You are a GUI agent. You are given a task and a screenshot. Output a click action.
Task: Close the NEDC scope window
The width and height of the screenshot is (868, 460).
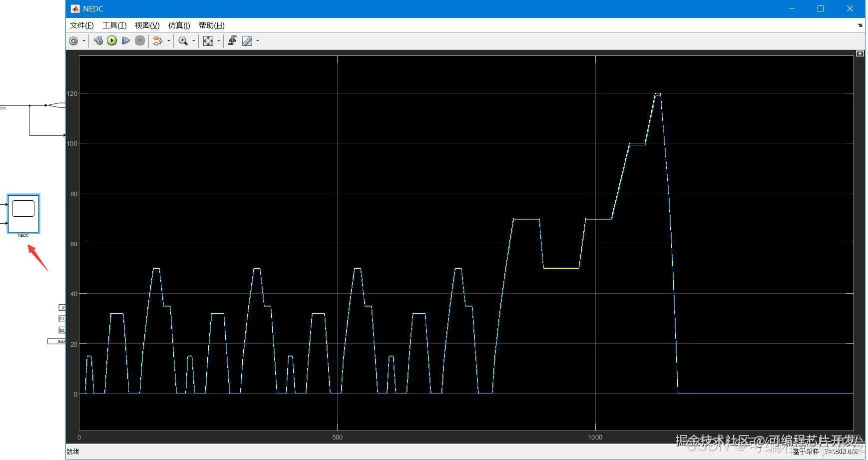[x=850, y=8]
